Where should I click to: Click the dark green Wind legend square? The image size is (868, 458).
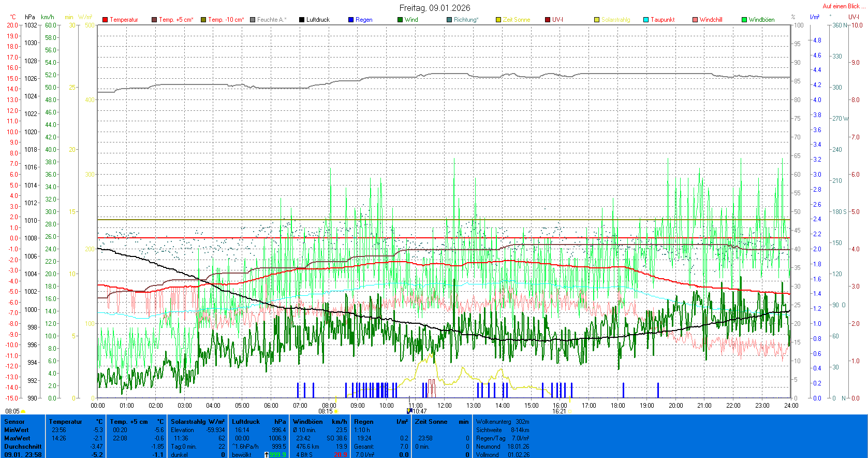click(x=400, y=20)
